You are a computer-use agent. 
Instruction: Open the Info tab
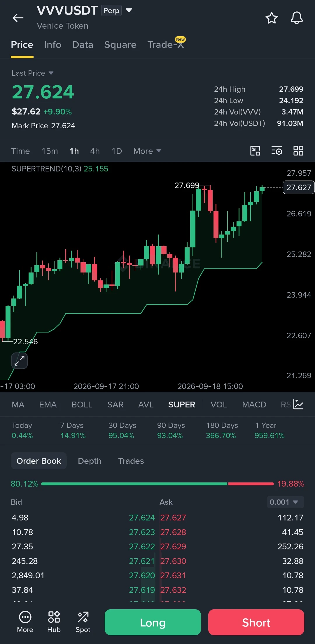click(x=53, y=45)
